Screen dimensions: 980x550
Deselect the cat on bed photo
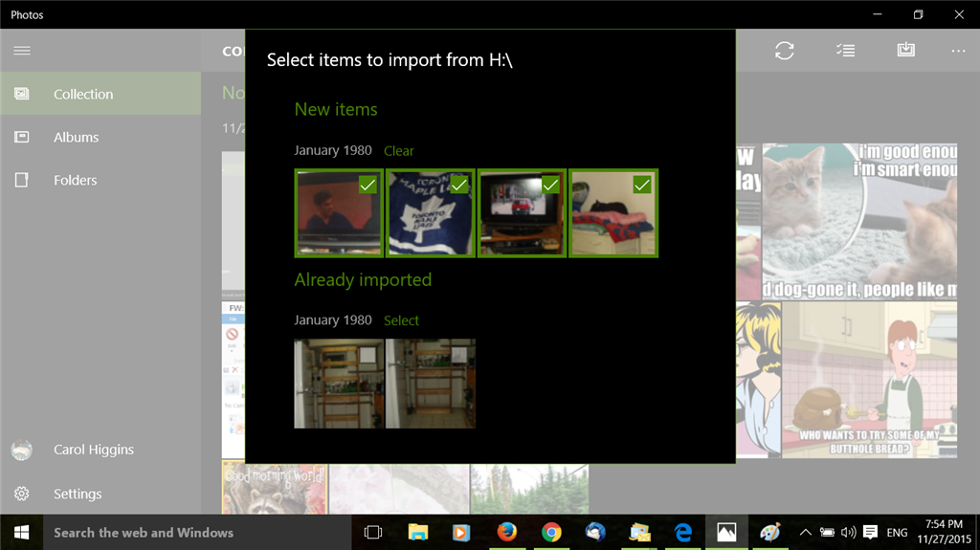tap(642, 185)
